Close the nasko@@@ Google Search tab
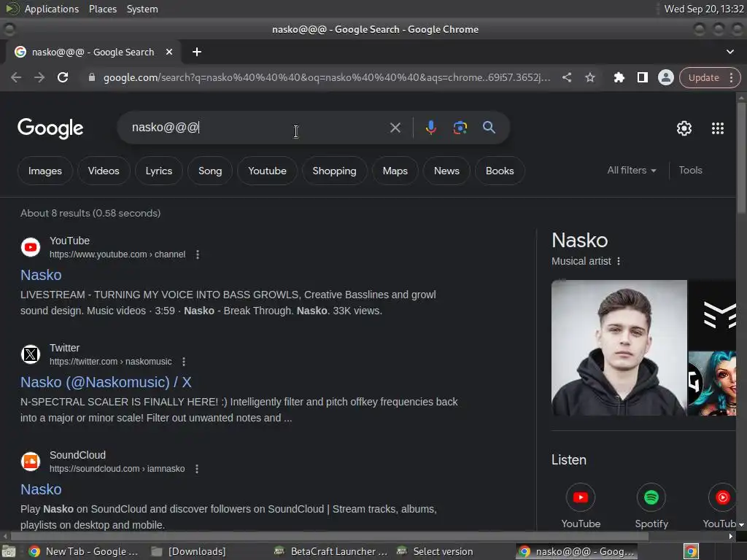The width and height of the screenshot is (747, 560). (169, 52)
